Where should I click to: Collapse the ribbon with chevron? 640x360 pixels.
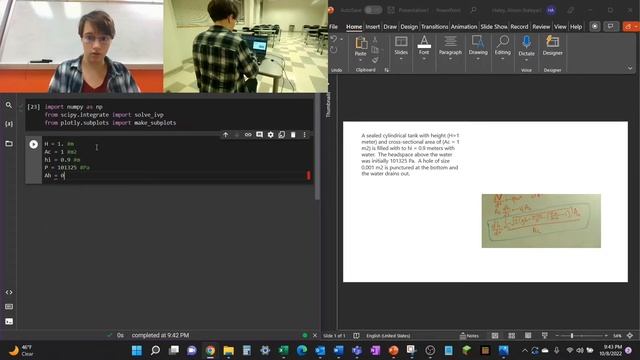[630, 68]
